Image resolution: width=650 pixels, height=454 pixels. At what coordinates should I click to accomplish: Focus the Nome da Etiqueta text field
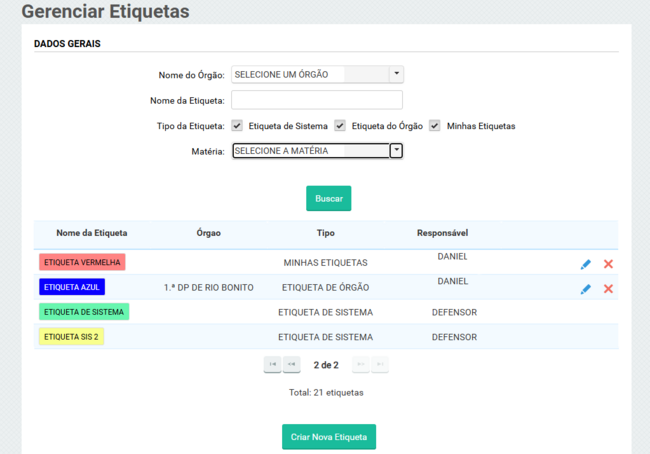(x=316, y=100)
